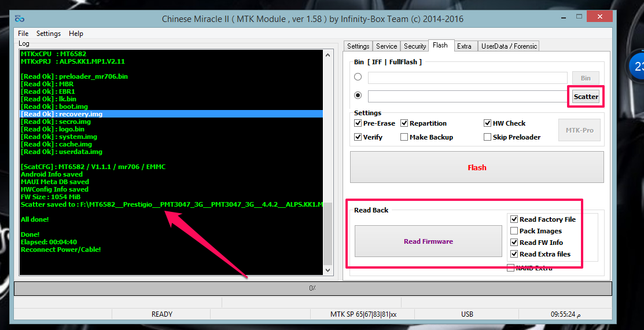The image size is (644, 330).
Task: Click the Scatter browse button
Action: click(586, 97)
